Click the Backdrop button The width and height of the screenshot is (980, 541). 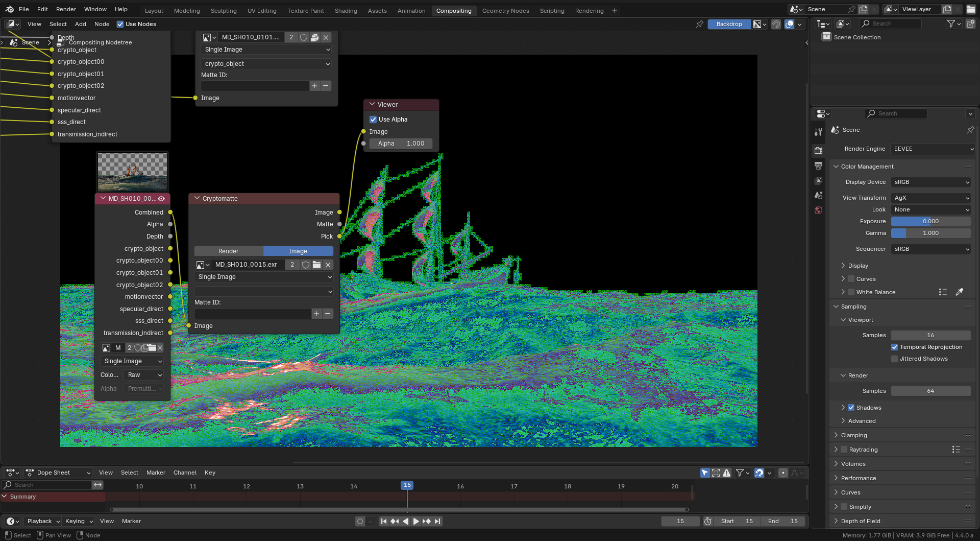729,24
